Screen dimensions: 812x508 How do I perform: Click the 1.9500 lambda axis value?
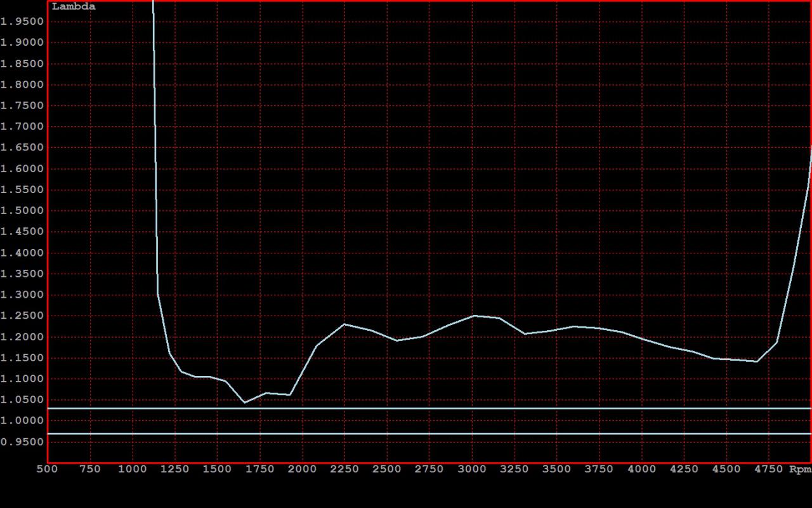[22, 22]
